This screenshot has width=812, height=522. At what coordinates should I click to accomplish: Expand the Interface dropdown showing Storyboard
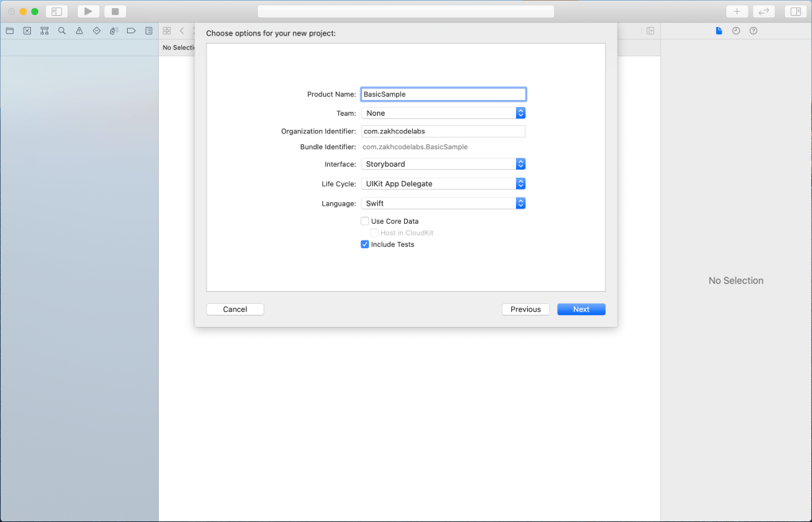[x=443, y=164]
